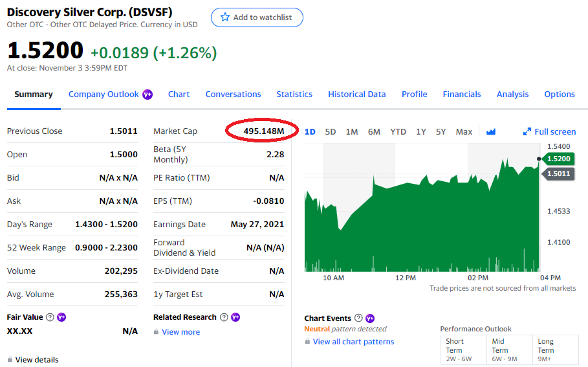Click View more under Related Research
Screen dimensions: 588x367
[x=180, y=332]
